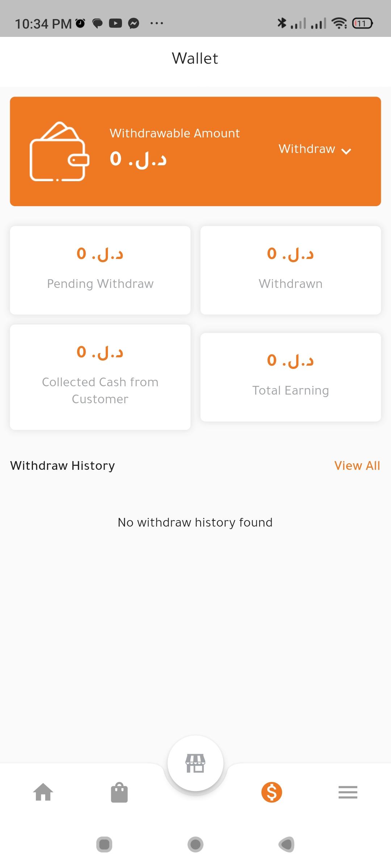Tap Collected Cash from Customer card
This screenshot has height=868, width=391.
(x=100, y=377)
